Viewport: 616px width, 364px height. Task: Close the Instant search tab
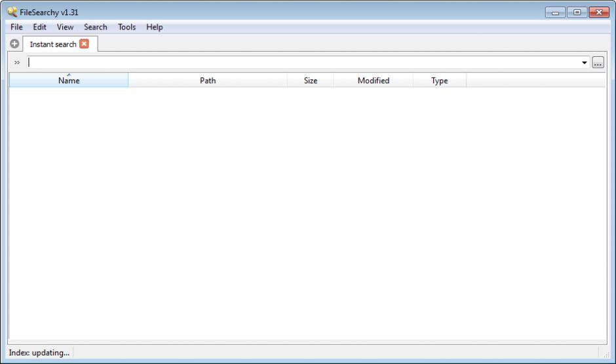84,44
